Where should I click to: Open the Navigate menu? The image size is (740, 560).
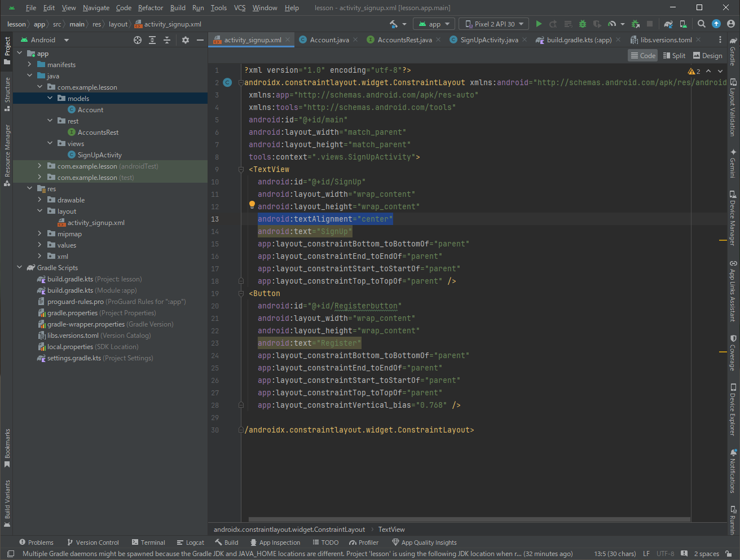coord(96,8)
